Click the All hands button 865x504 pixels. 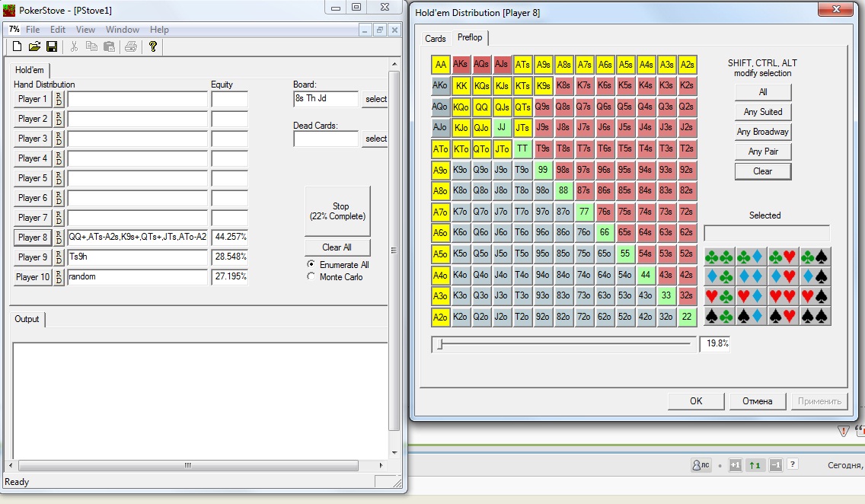[763, 92]
